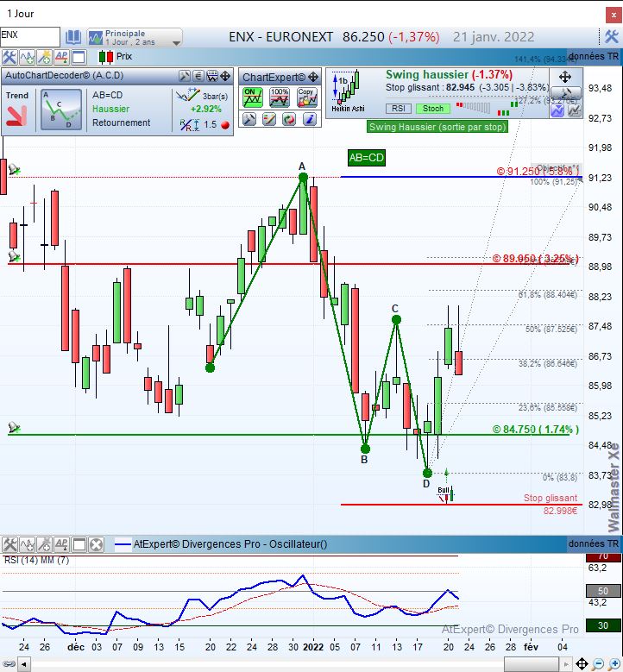Click the Bull signal icon below point D

[446, 493]
